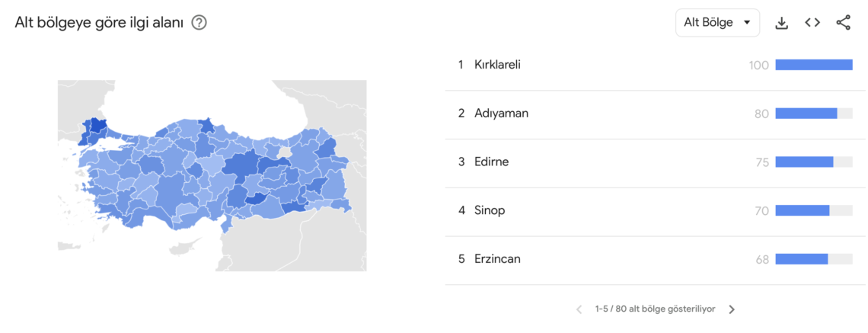The height and width of the screenshot is (333, 868).
Task: Open the embed code icon
Action: (x=812, y=23)
